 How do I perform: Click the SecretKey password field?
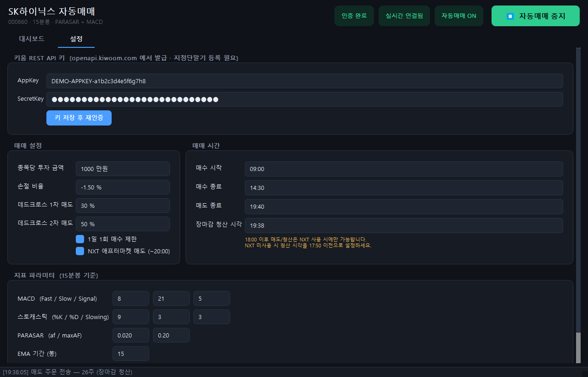[305, 99]
